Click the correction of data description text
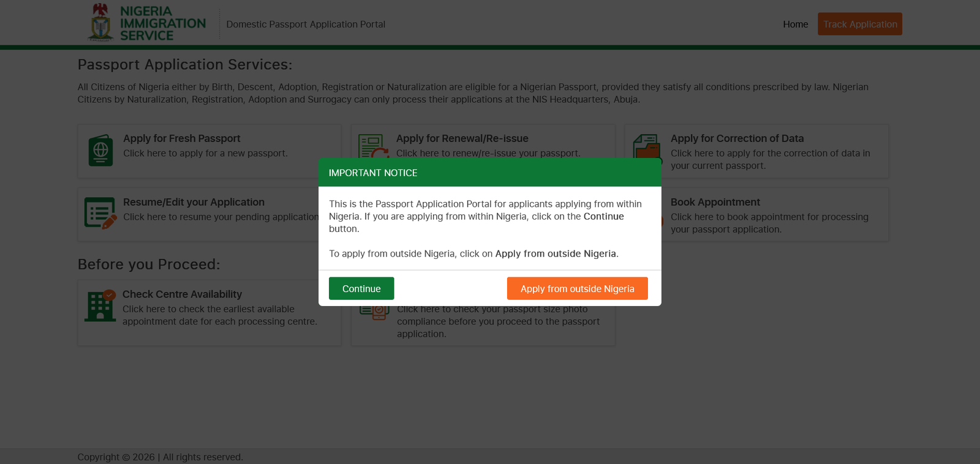Image resolution: width=980 pixels, height=464 pixels. [770, 159]
